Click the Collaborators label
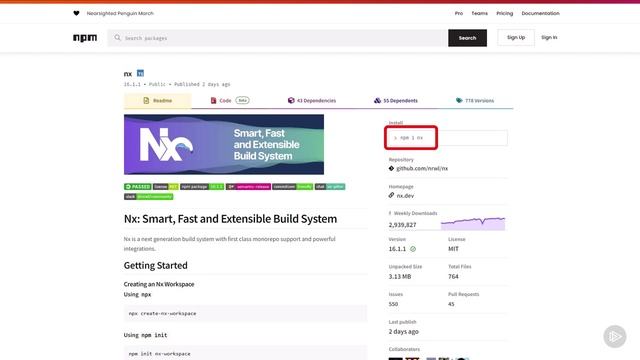640x360 pixels. click(x=404, y=349)
